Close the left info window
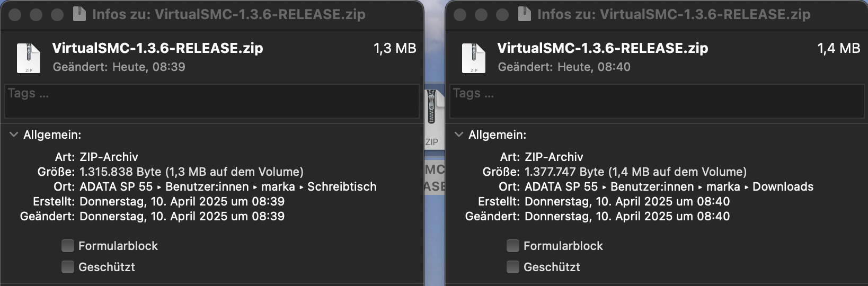Image resolution: width=868 pixels, height=286 pixels. point(15,14)
